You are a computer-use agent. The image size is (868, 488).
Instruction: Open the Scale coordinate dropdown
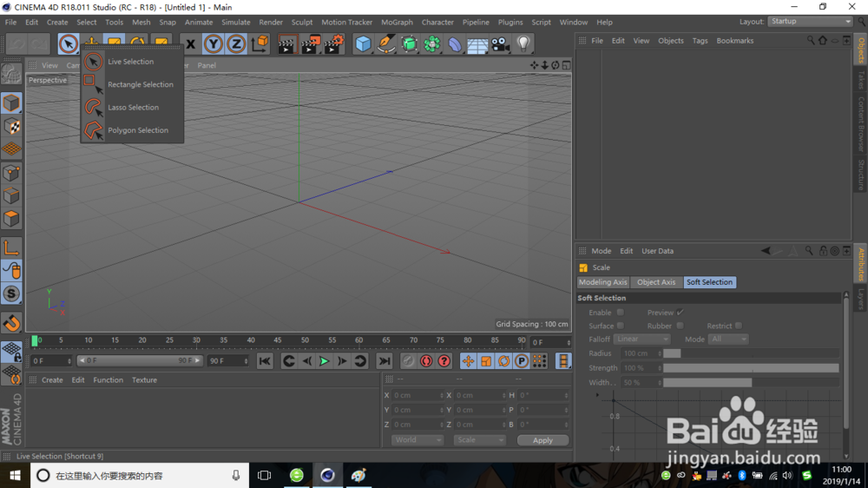(x=479, y=440)
